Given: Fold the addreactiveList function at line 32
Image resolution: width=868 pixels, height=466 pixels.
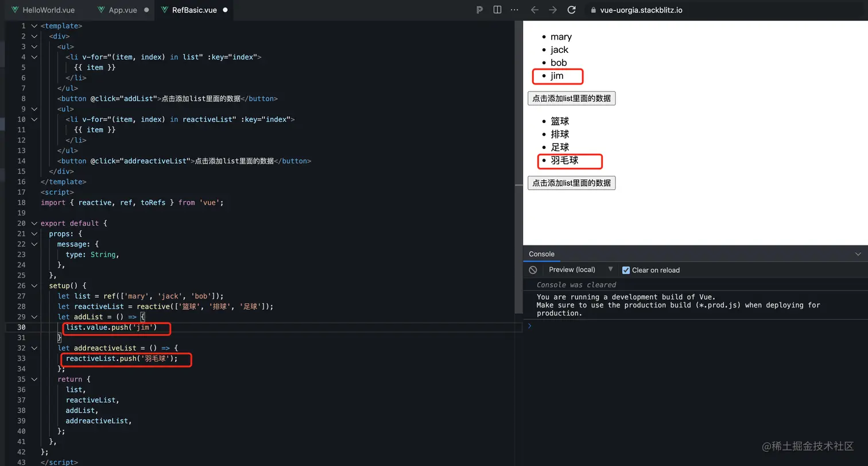Looking at the screenshot, I should click(x=34, y=348).
